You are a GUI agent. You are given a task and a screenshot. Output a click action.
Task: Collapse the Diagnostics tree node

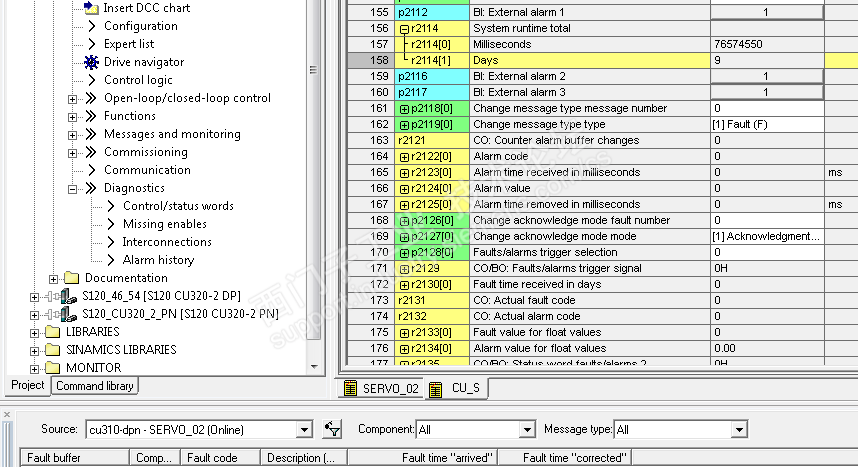[72, 189]
